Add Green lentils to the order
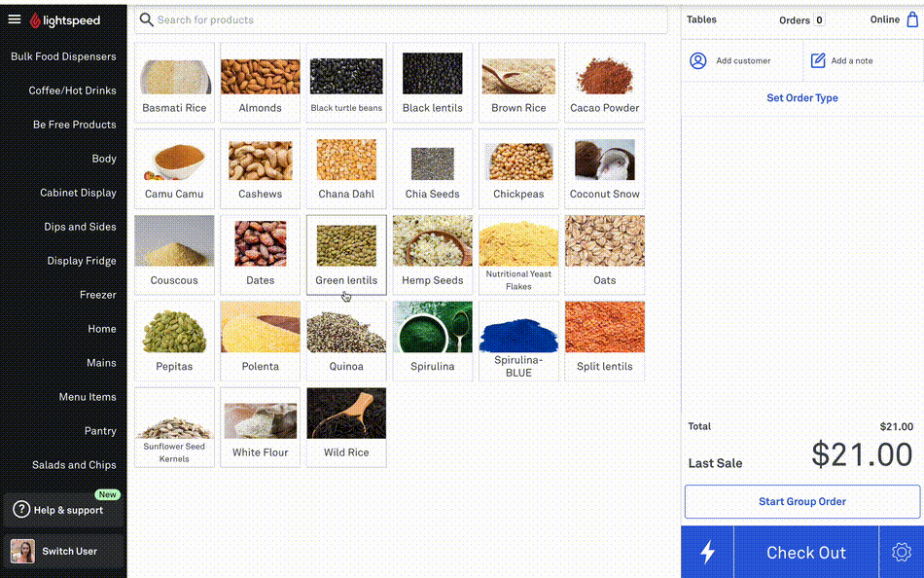This screenshot has width=924, height=578. click(x=346, y=254)
